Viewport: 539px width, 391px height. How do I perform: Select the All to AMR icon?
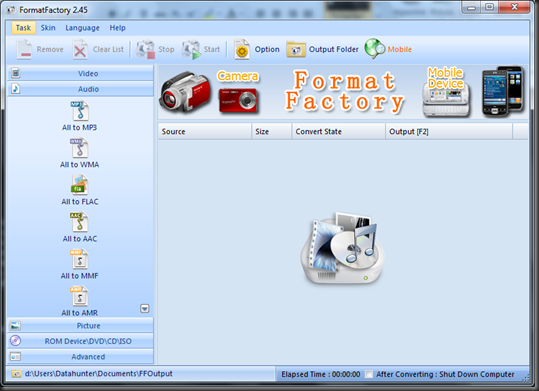tap(79, 296)
